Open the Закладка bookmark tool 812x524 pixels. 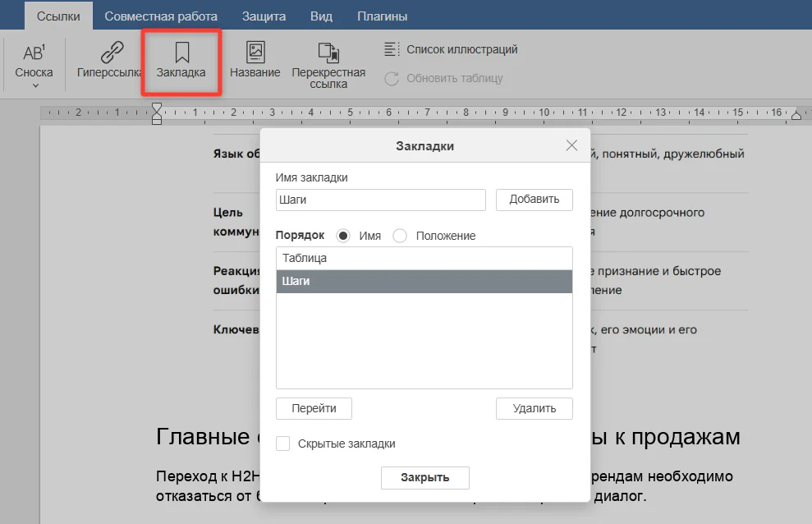coord(181,60)
